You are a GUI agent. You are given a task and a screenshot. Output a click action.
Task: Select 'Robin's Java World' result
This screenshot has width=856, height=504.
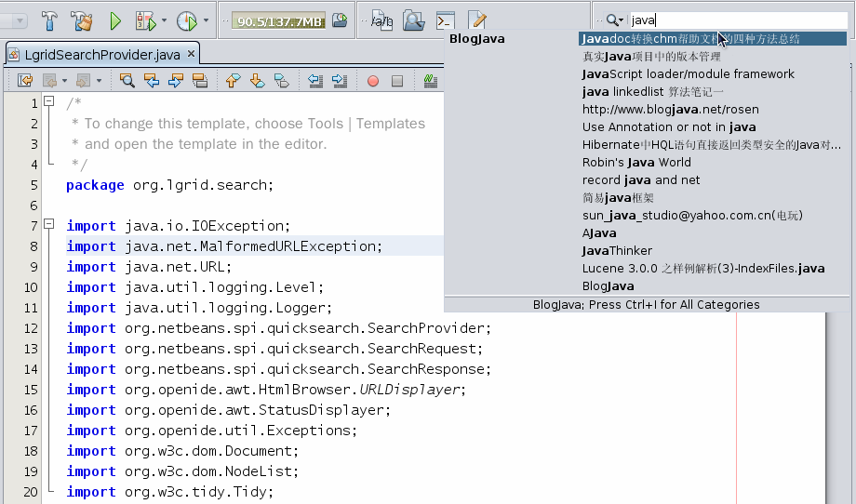[713, 163]
